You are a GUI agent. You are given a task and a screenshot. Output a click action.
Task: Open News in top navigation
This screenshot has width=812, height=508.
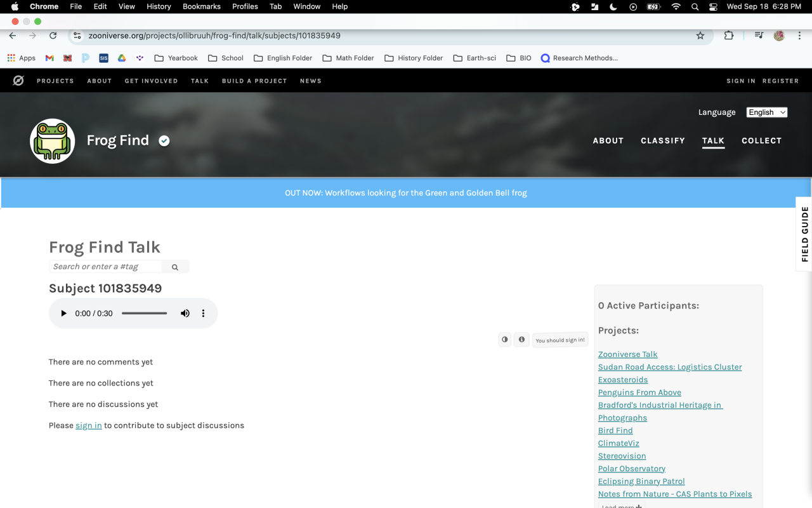(311, 81)
